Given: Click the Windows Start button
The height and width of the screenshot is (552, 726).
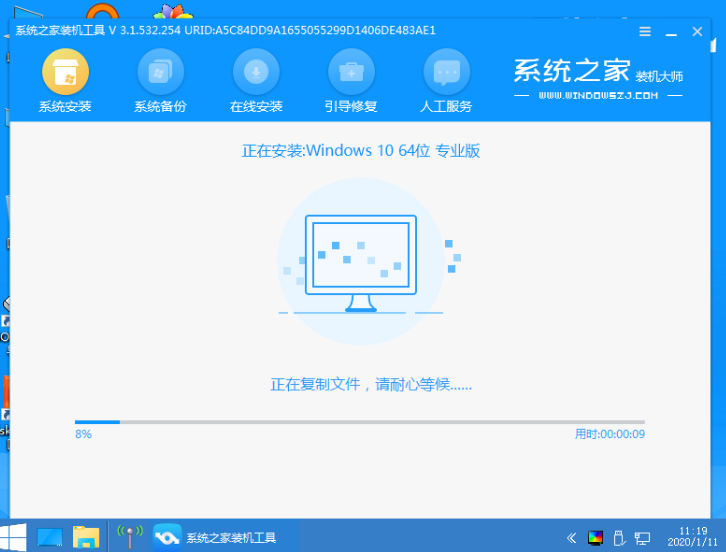Looking at the screenshot, I should pyautogui.click(x=15, y=537).
